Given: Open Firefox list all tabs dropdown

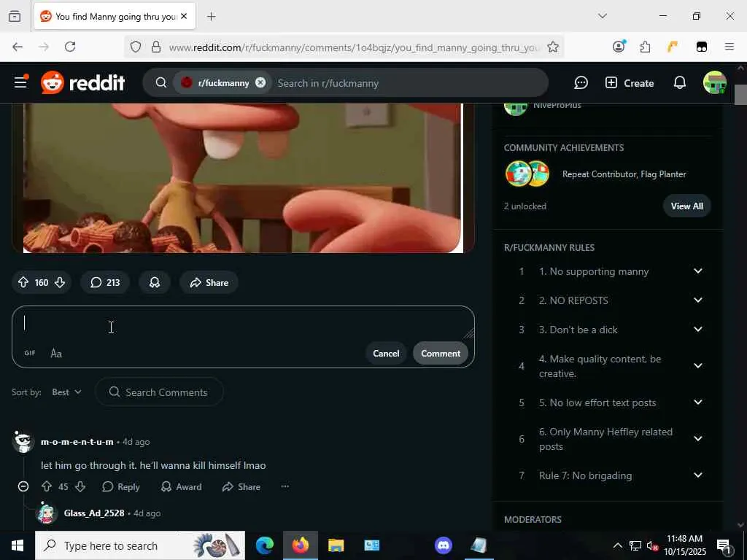Looking at the screenshot, I should point(602,16).
